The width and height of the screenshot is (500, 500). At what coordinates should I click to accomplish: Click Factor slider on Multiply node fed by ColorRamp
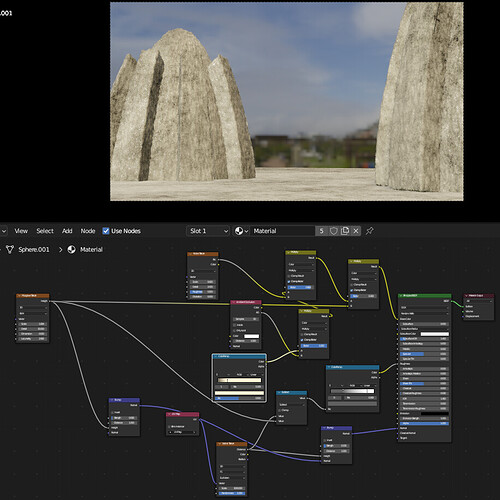[314, 346]
